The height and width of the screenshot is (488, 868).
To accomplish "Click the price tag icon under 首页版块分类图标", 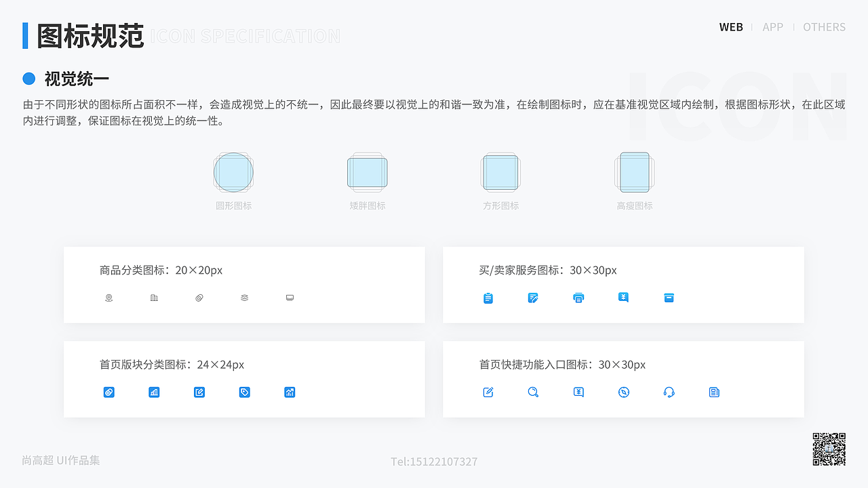I will [244, 392].
